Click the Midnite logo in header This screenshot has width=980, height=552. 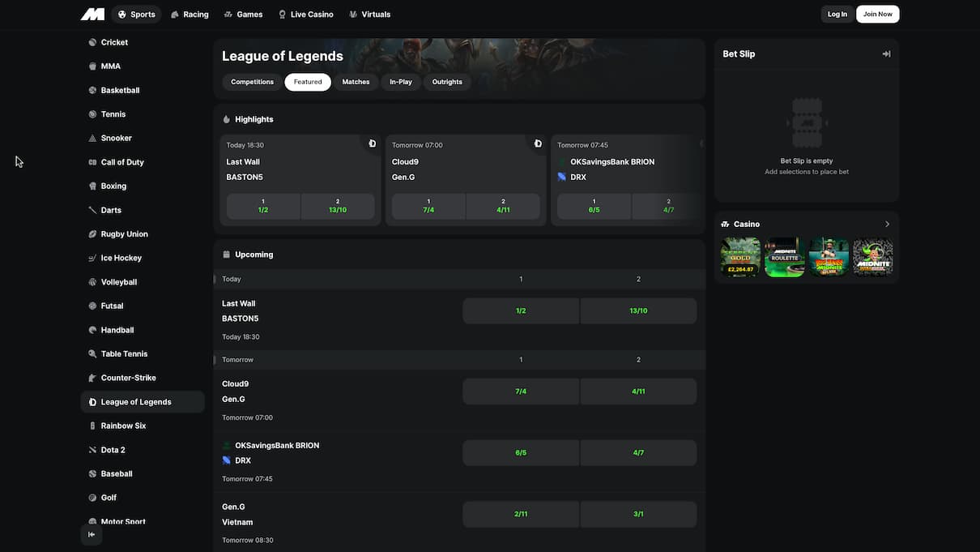click(92, 14)
